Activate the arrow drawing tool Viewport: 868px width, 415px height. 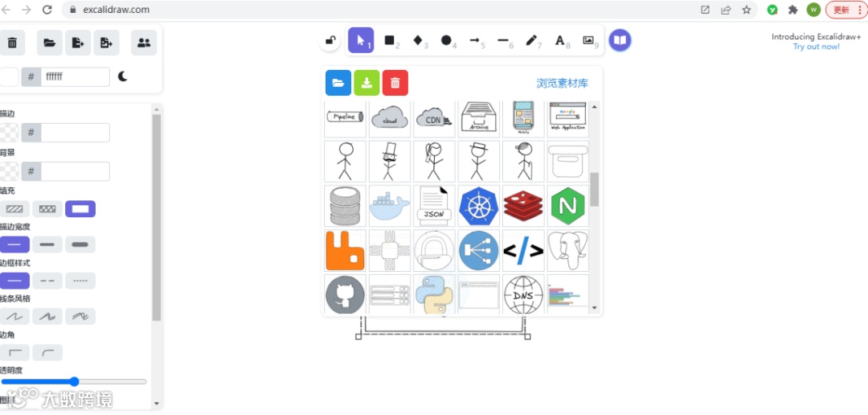click(475, 40)
